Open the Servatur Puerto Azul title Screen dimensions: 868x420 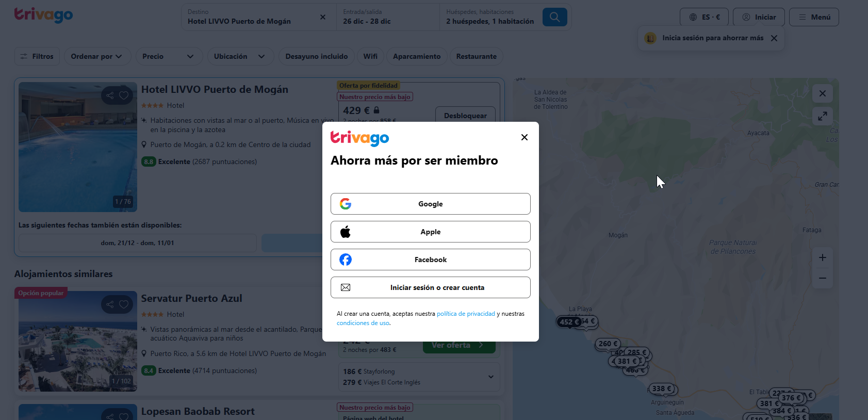[192, 298]
